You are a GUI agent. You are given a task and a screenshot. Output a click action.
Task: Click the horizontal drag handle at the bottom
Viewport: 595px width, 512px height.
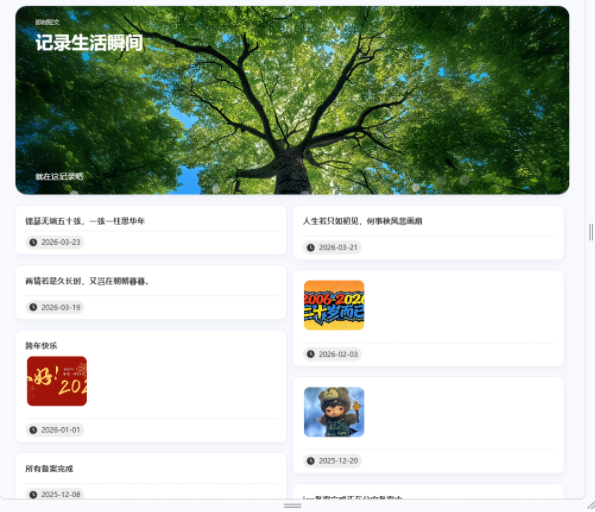click(x=293, y=506)
